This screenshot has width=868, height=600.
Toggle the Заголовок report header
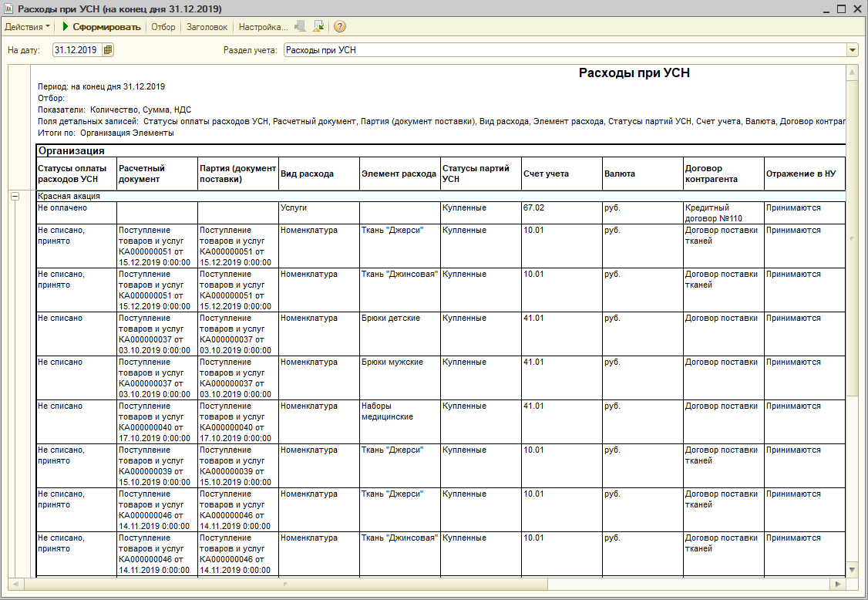click(x=207, y=27)
